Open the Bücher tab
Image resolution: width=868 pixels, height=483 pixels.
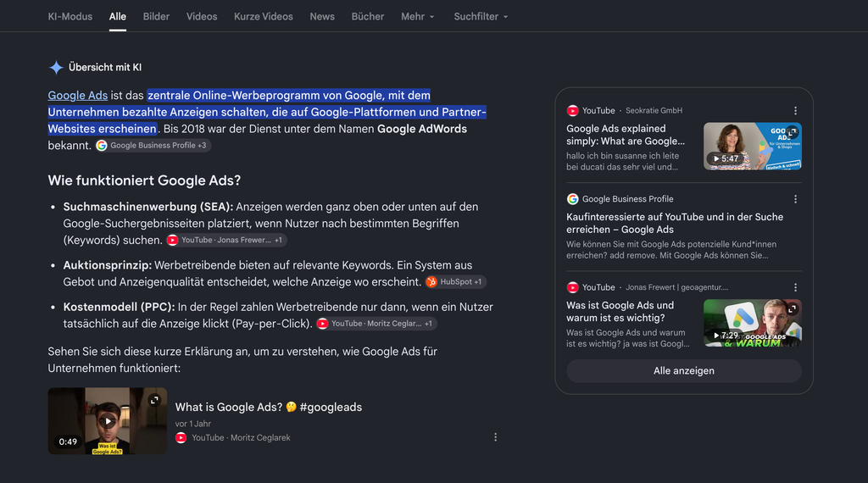(x=368, y=17)
